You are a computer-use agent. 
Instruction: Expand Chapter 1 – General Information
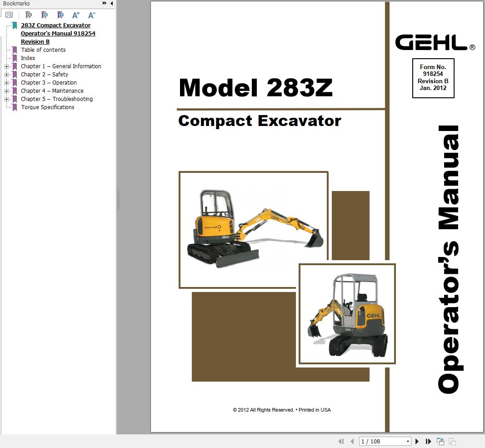pyautogui.click(x=6, y=66)
